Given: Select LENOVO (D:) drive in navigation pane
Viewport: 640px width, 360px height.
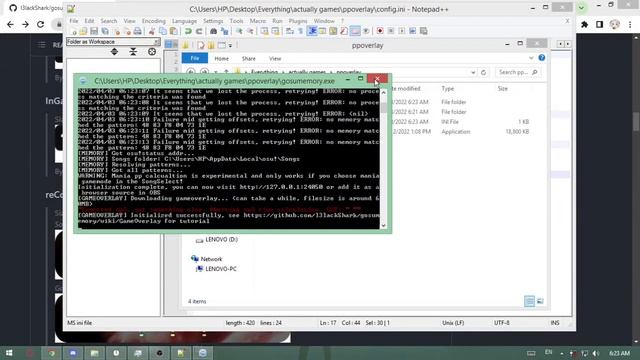Looking at the screenshot, I should coord(221,240).
